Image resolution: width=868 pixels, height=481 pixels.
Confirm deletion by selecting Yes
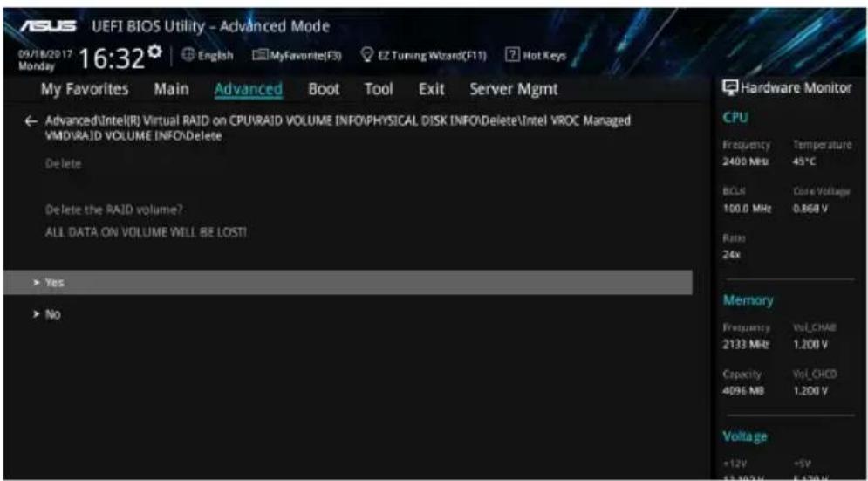coord(348,283)
